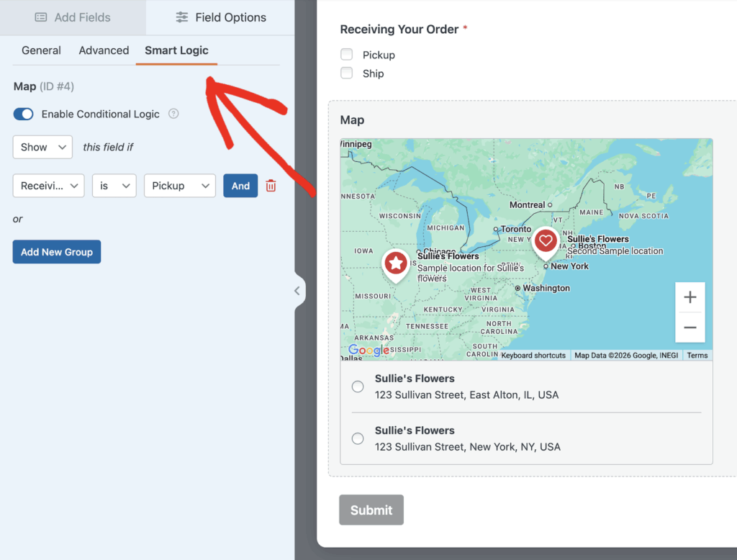This screenshot has height=560, width=737.
Task: Collapse the sidebar panel with arrow handle
Action: [297, 291]
